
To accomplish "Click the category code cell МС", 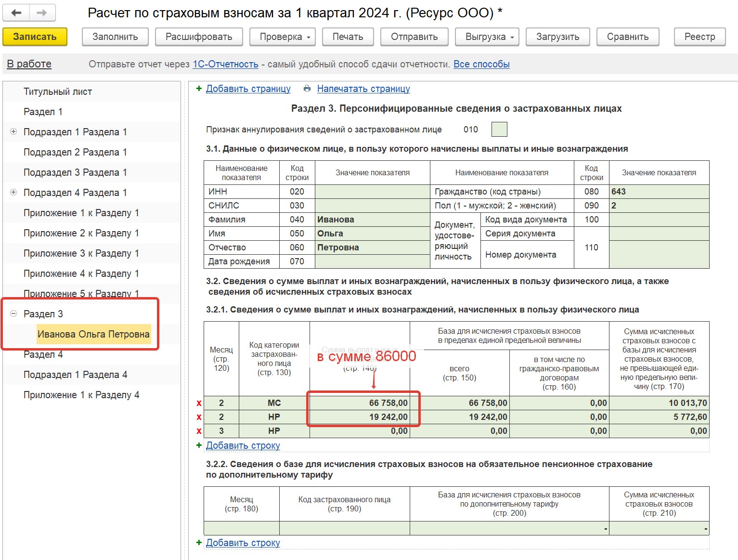I will (274, 403).
